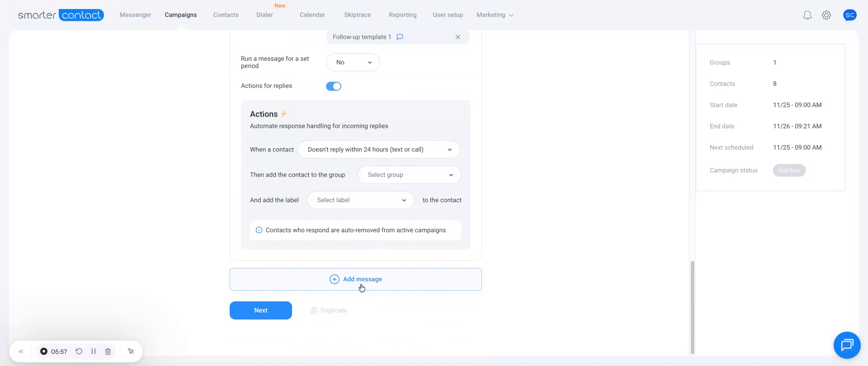Restart the recording with the undo arrow
Screen dimensions: 868x366
point(79,352)
